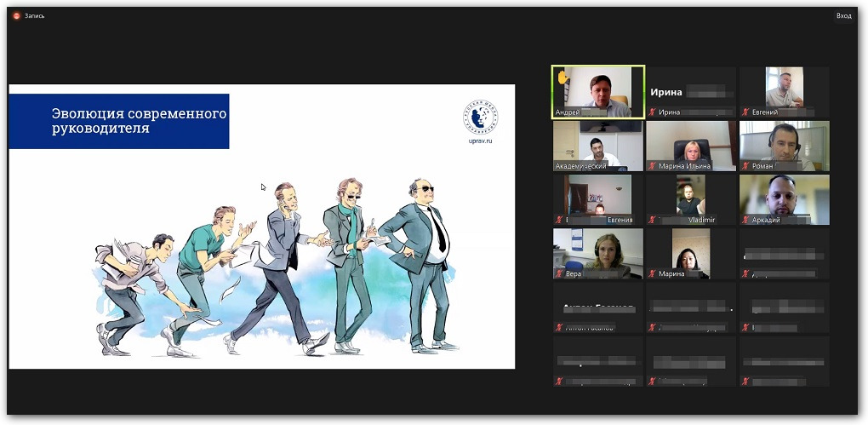The image size is (868, 425).
Task: Select Андрей's highlighted speaker video tile
Action: tap(598, 91)
